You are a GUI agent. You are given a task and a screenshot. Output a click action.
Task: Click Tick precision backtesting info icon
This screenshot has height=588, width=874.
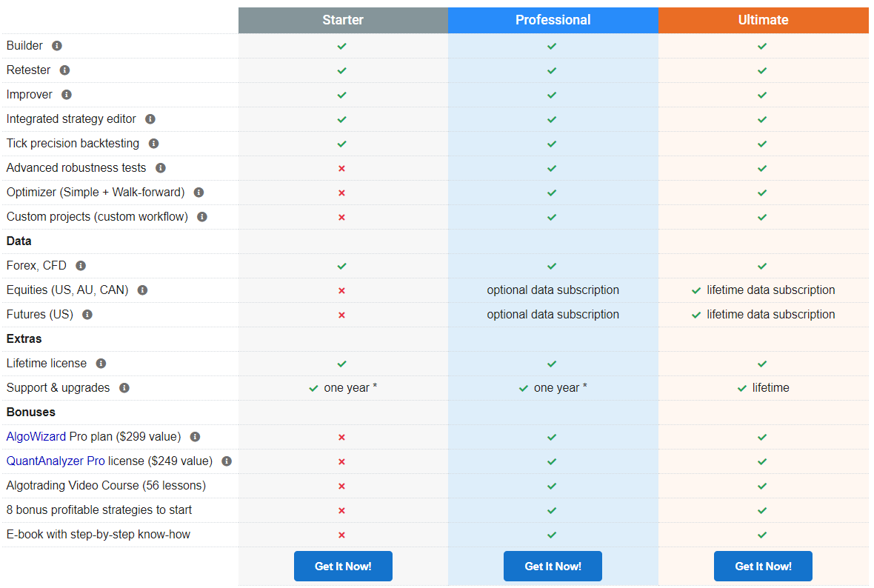(x=153, y=144)
